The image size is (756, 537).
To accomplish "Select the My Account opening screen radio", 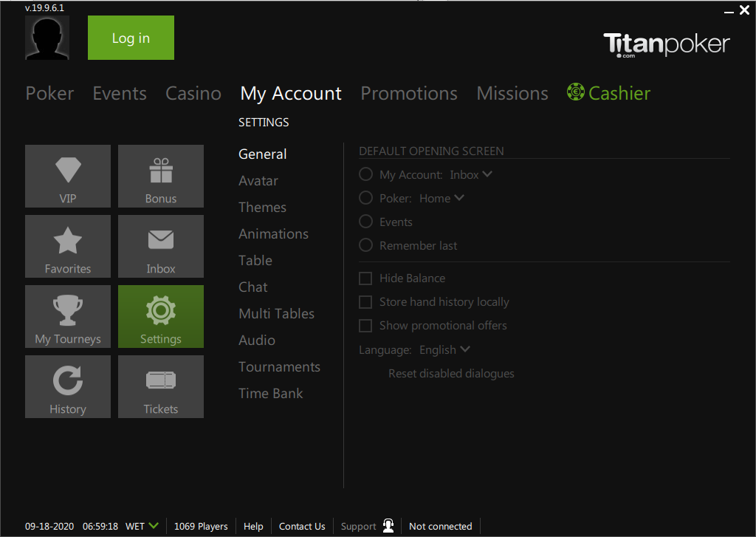I will [366, 174].
